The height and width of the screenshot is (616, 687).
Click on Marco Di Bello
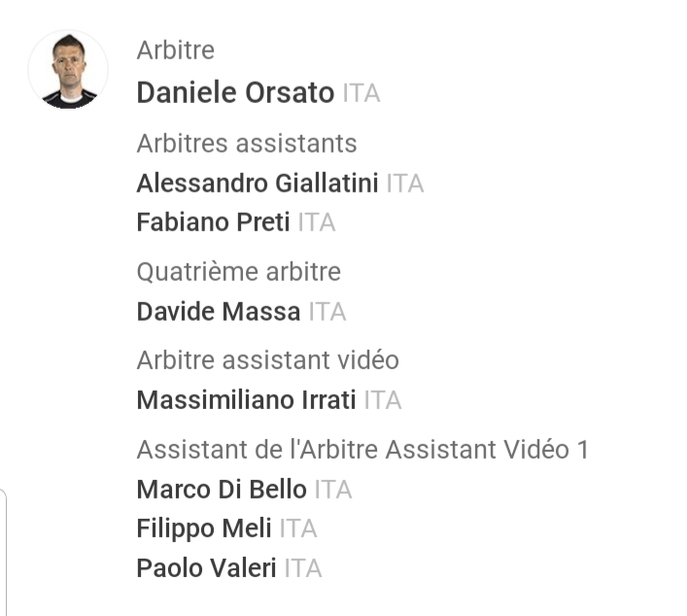221,490
